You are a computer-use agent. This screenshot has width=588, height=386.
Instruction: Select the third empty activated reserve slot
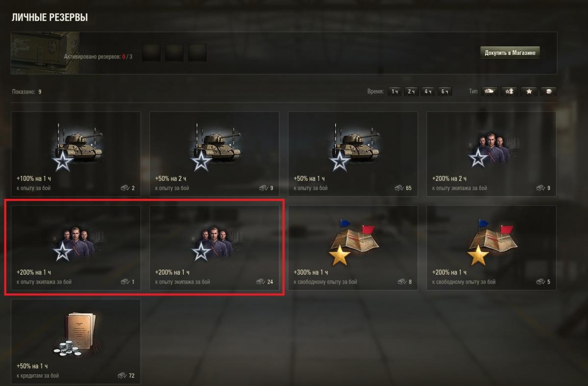(x=197, y=53)
